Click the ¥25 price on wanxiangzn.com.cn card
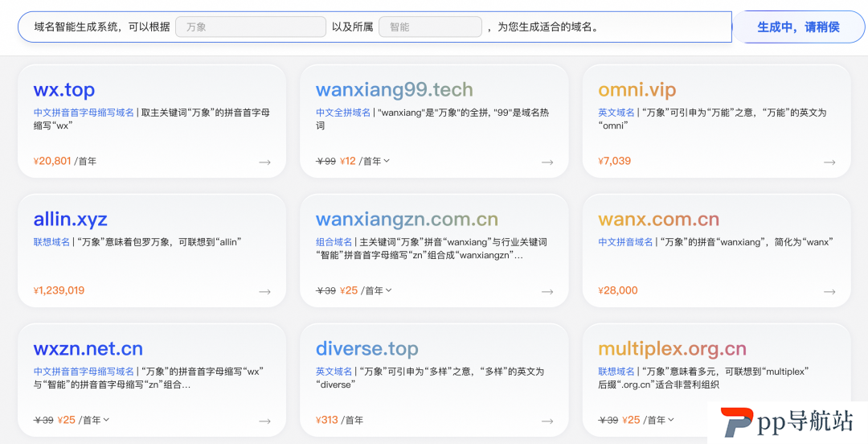This screenshot has width=868, height=444. tap(349, 290)
